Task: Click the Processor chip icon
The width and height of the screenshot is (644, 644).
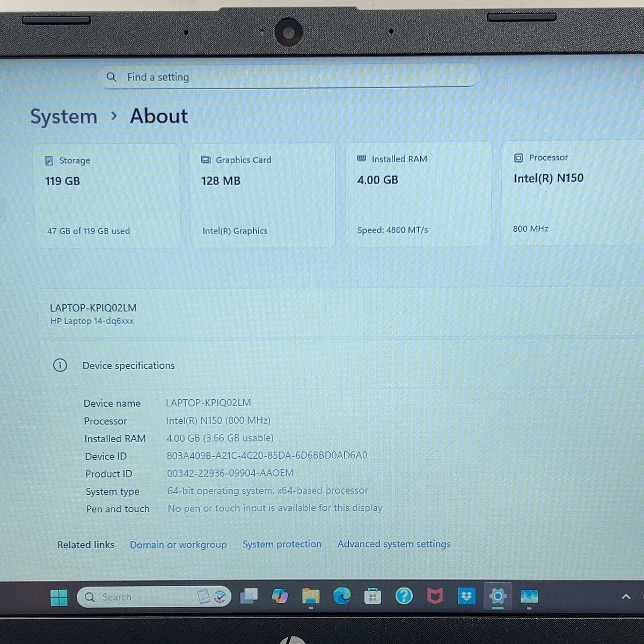Action: (x=518, y=158)
